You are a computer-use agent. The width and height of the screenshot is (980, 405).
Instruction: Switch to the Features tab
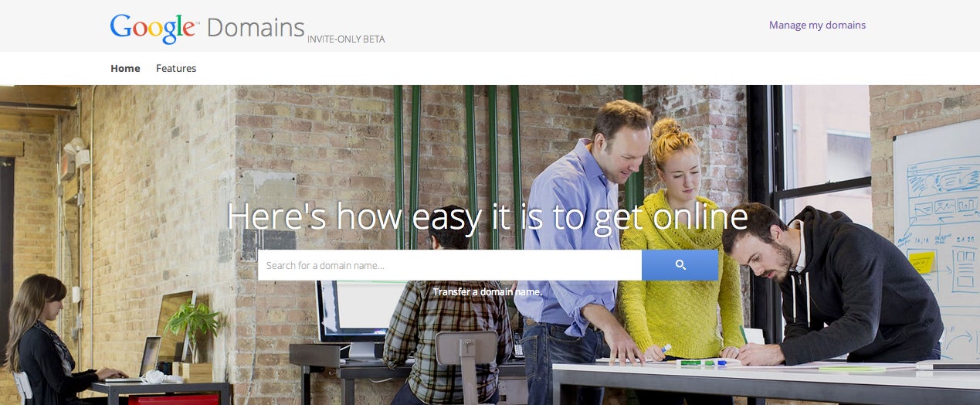[176, 68]
